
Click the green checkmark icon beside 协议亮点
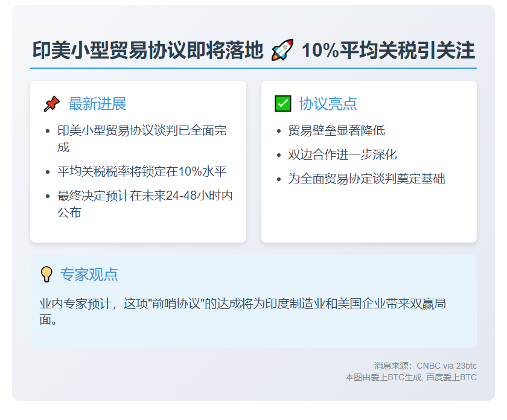[x=283, y=104]
